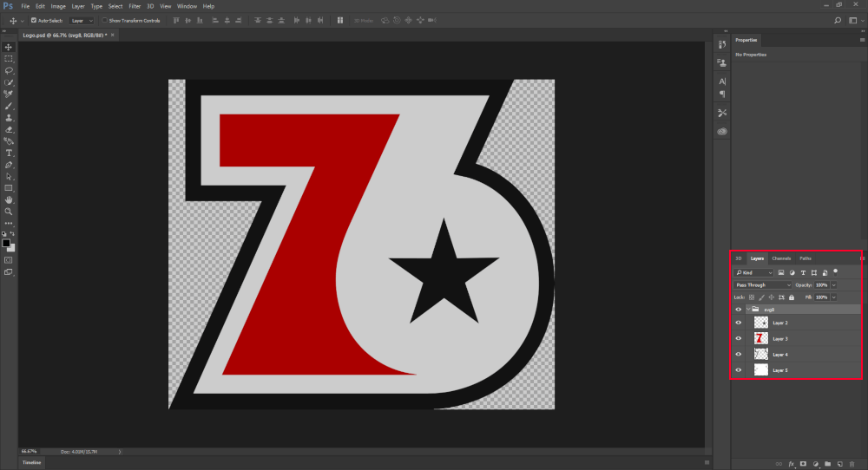This screenshot has width=868, height=470.
Task: Select the Clone Stamp tool
Action: 9,118
